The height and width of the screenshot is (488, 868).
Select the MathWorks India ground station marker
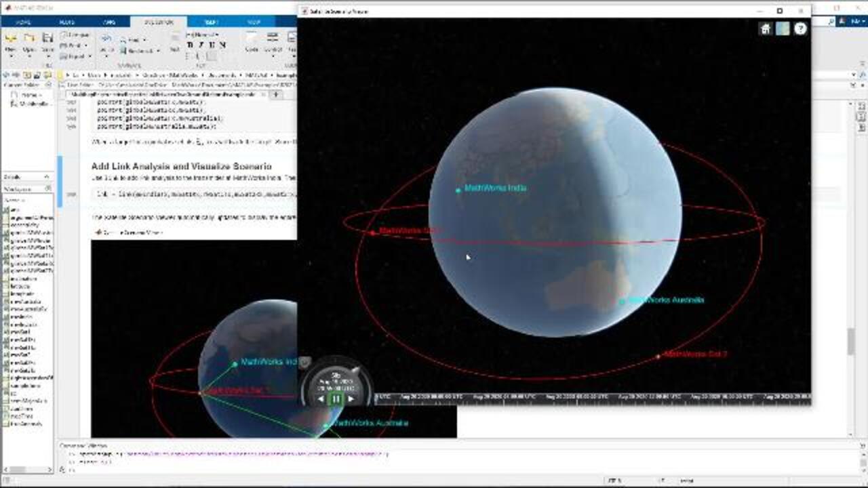click(458, 190)
